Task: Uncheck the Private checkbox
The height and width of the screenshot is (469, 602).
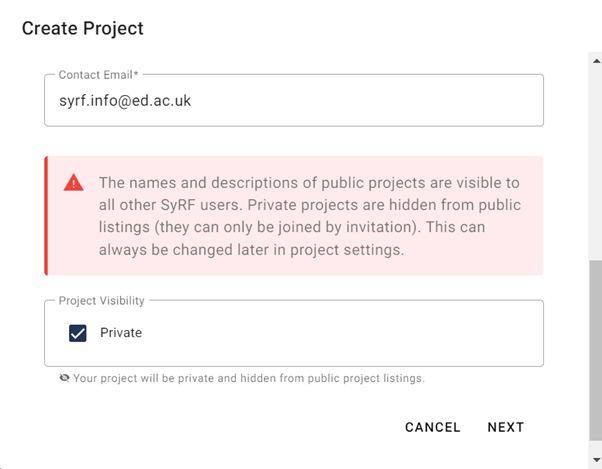Action: click(78, 333)
